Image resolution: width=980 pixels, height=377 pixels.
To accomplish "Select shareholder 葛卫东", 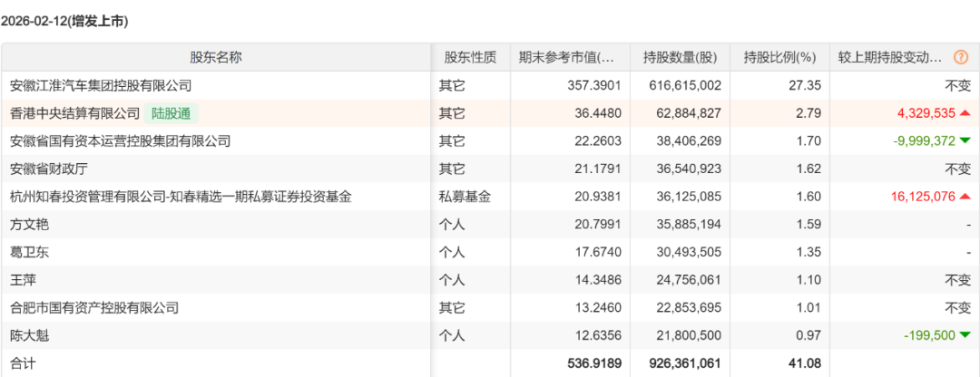I will [x=29, y=252].
